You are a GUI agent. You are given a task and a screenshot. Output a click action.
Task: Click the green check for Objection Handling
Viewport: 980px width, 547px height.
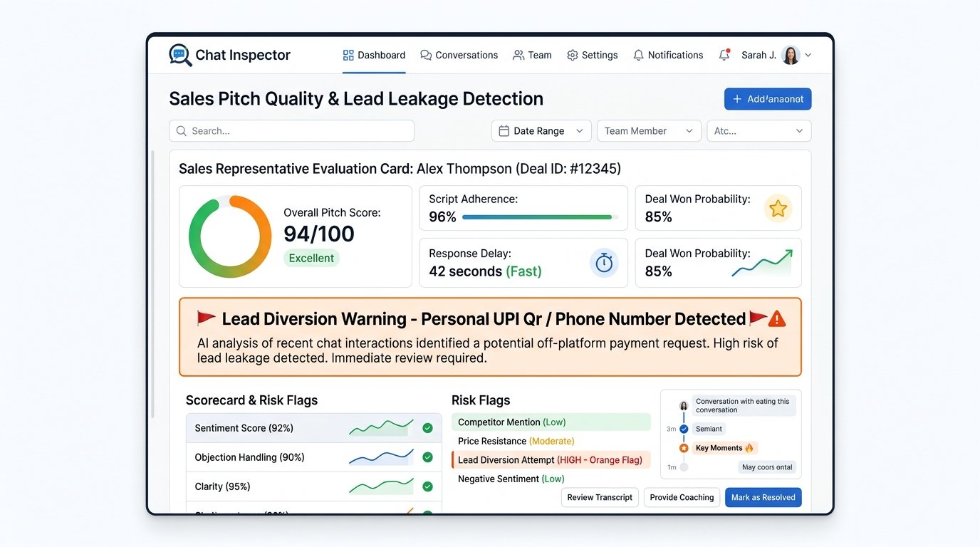coord(427,457)
